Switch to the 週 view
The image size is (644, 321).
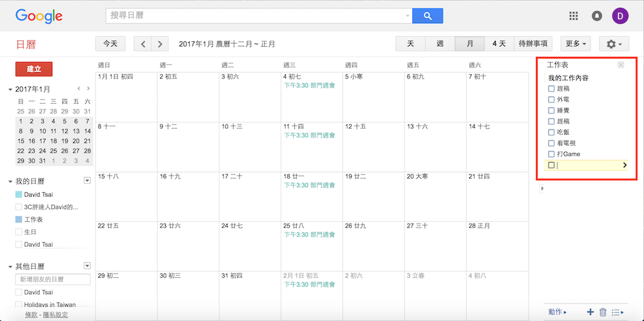(x=440, y=44)
